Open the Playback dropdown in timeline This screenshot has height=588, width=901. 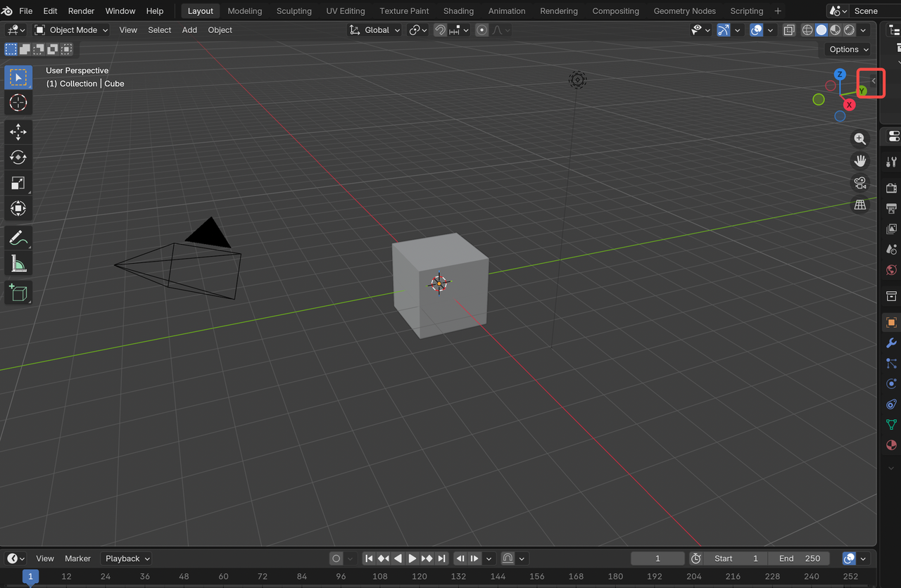pyautogui.click(x=127, y=558)
